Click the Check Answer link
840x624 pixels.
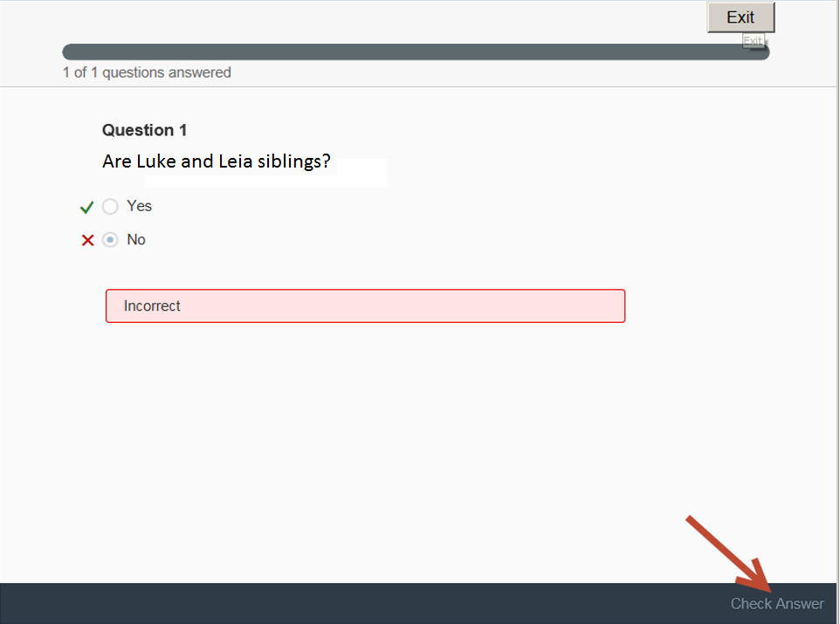pyautogui.click(x=777, y=604)
